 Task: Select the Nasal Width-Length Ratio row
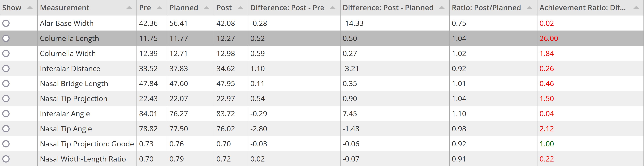point(322,159)
